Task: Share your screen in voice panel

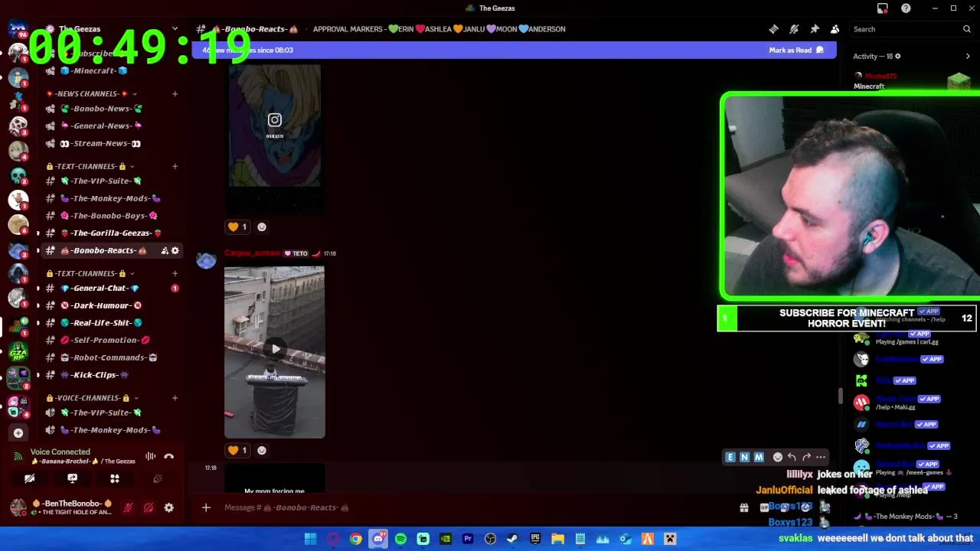Action: pyautogui.click(x=72, y=478)
